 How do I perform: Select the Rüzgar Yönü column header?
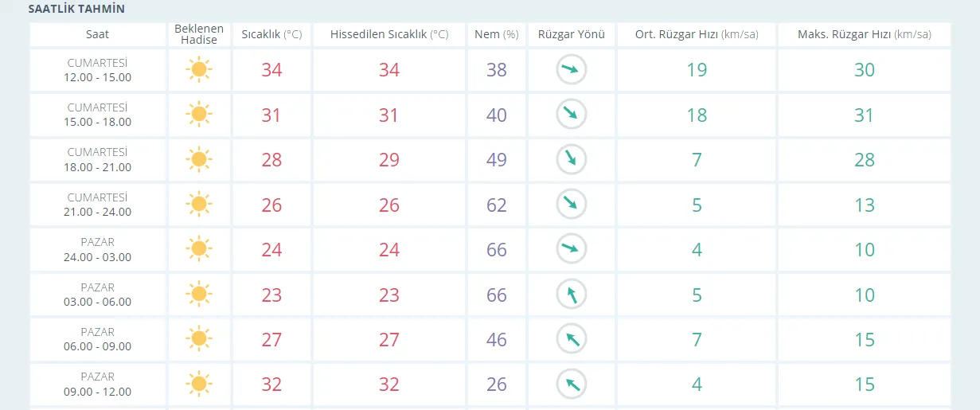pyautogui.click(x=571, y=34)
